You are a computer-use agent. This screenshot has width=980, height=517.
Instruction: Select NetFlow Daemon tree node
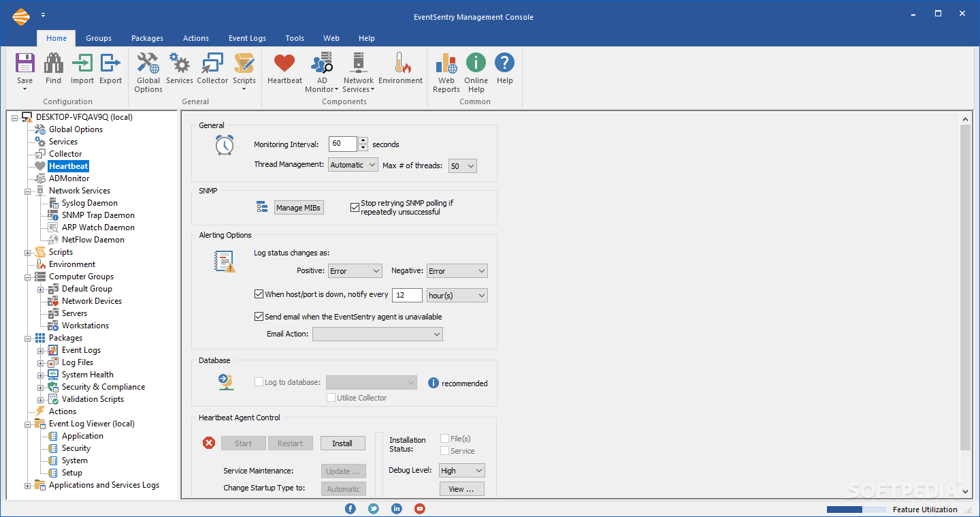[93, 240]
